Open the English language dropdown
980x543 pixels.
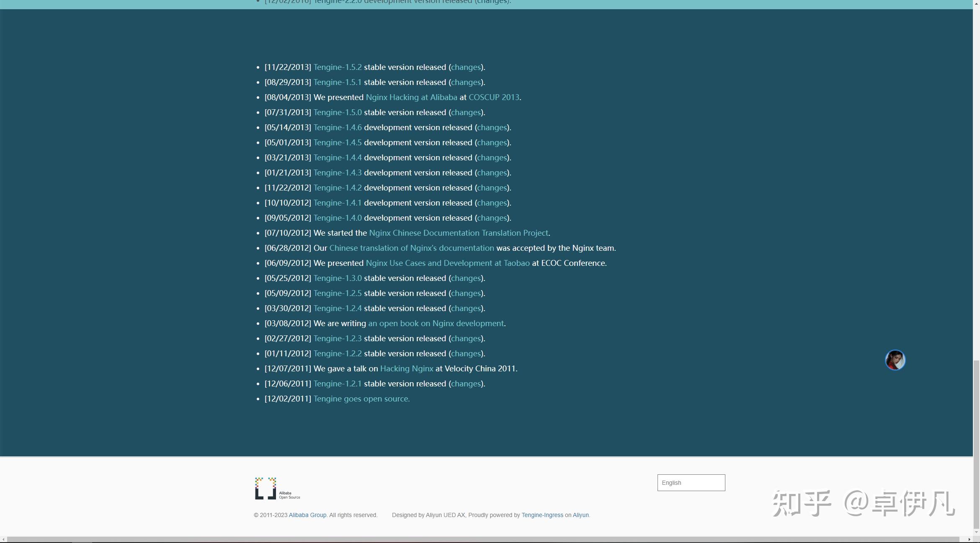point(691,483)
